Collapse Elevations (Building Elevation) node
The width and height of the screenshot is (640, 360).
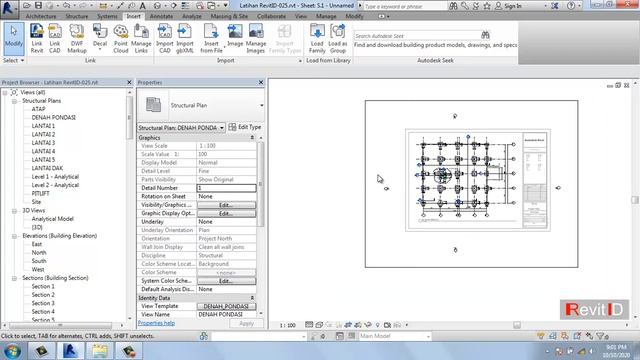(x=14, y=236)
